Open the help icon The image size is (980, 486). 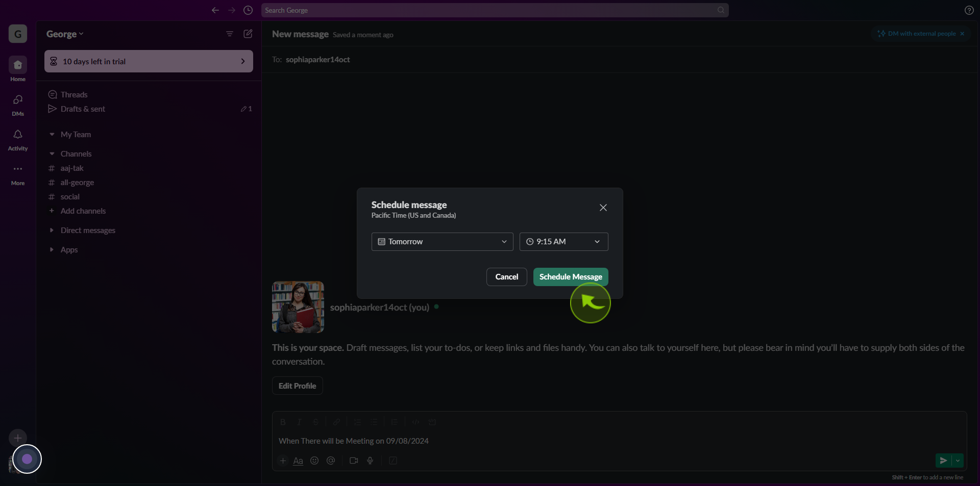pos(969,10)
